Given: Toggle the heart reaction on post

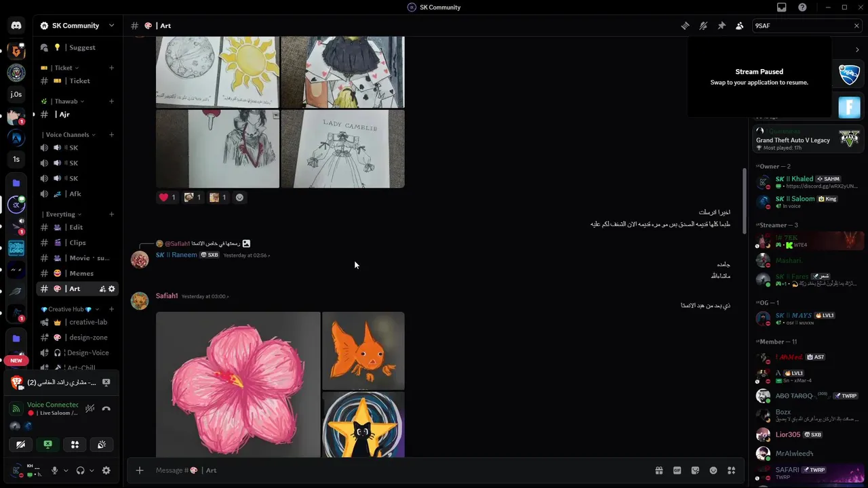Looking at the screenshot, I should click(167, 197).
